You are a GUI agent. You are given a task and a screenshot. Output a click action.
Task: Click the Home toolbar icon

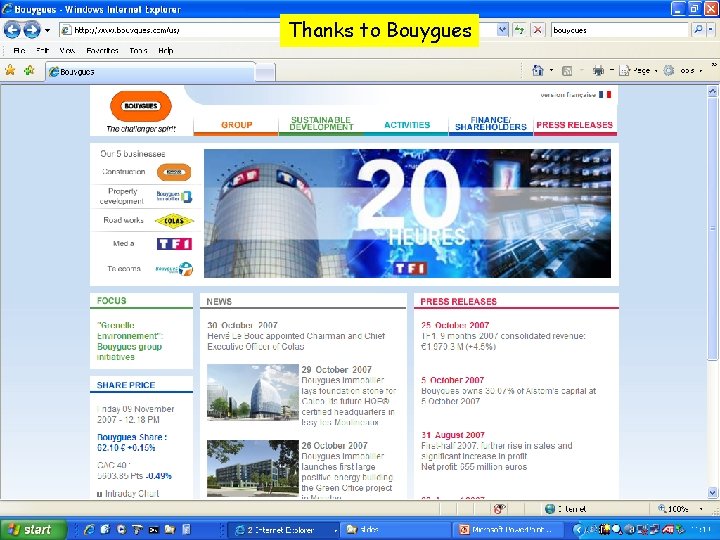pyautogui.click(x=537, y=70)
